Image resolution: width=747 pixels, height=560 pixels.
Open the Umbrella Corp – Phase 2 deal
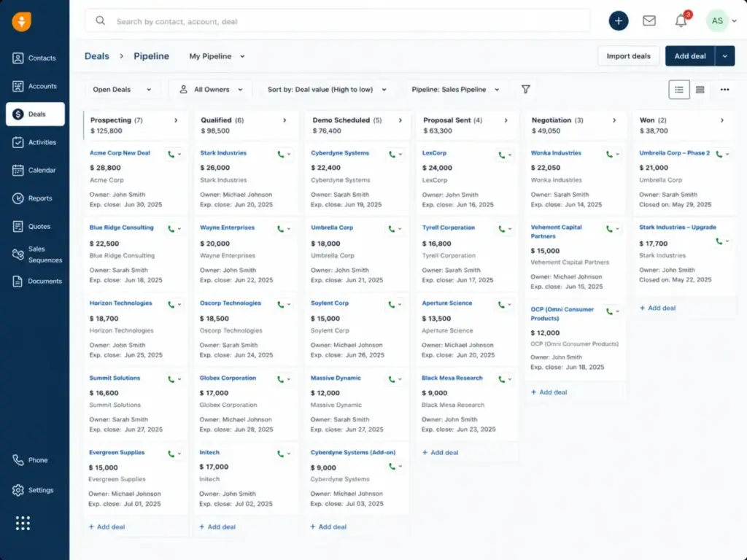click(x=674, y=153)
